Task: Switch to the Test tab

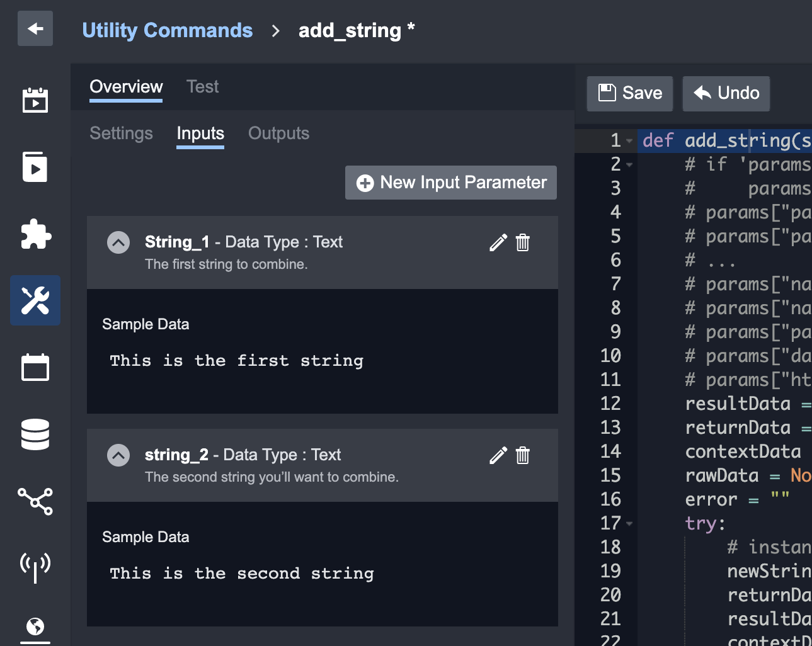Action: (x=202, y=87)
